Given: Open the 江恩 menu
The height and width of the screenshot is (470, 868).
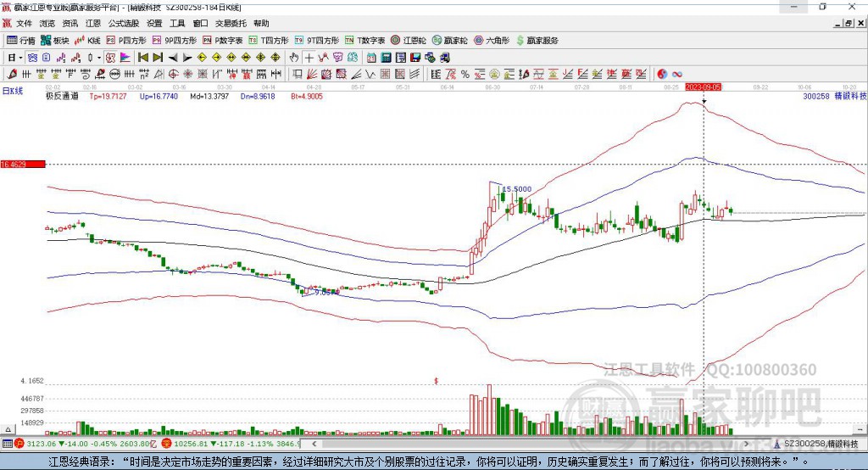Looking at the screenshot, I should [x=93, y=23].
